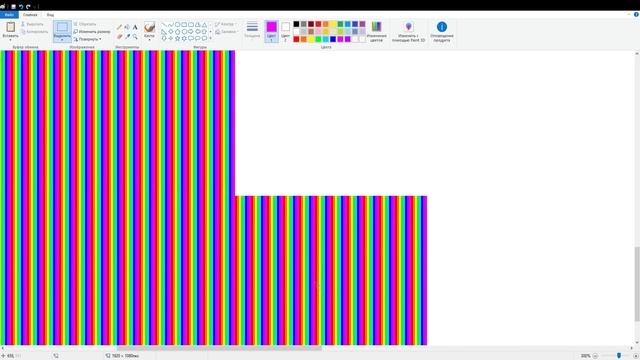Activate Color 2 white swatch

coord(285,27)
